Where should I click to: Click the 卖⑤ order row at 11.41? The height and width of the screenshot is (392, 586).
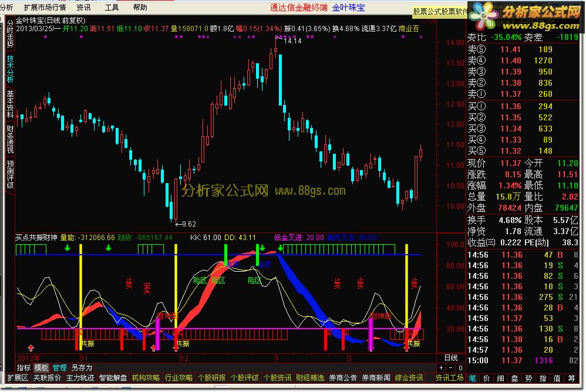coord(523,49)
